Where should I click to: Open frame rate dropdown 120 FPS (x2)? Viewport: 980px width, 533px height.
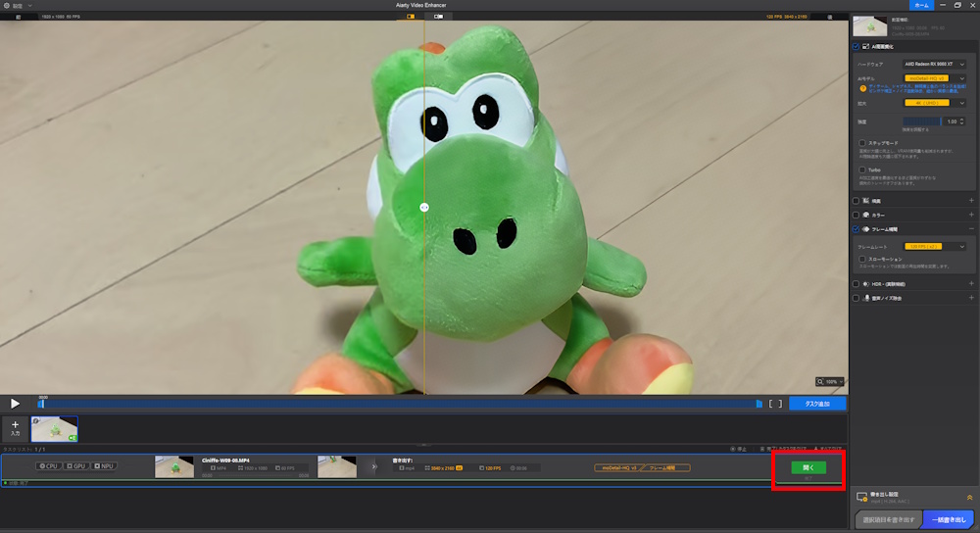click(934, 247)
